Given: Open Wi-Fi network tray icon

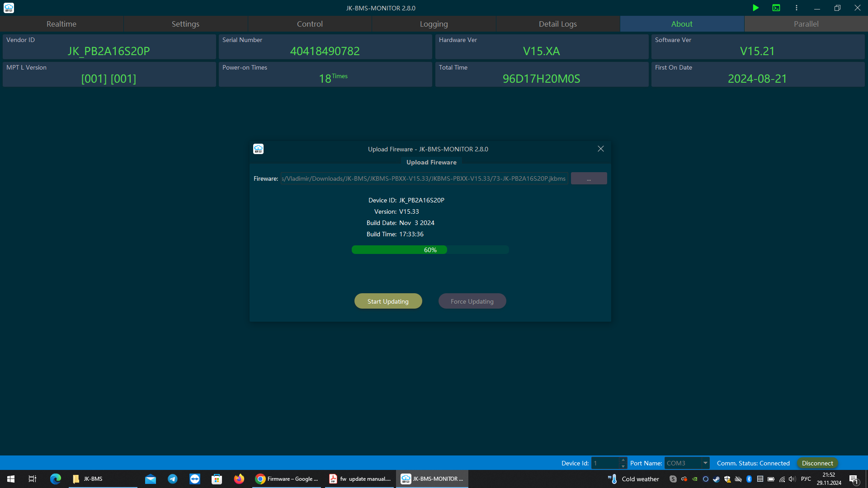Looking at the screenshot, I should coord(782,479).
